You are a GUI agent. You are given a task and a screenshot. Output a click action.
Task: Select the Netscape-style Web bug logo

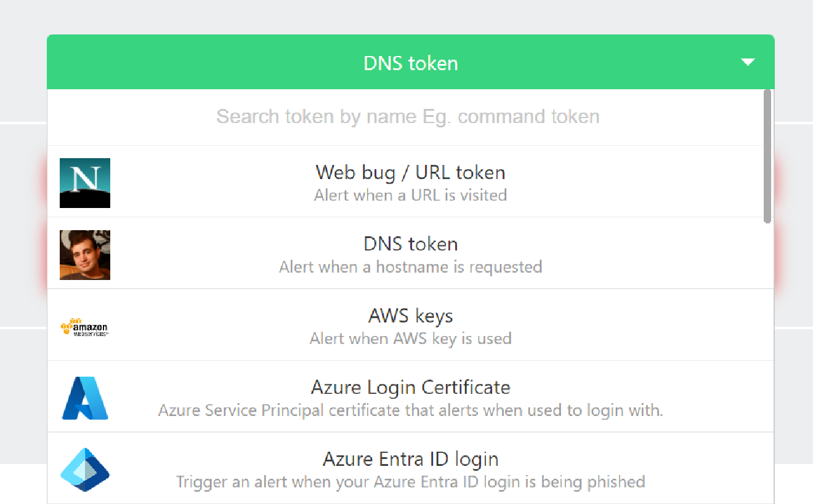pyautogui.click(x=84, y=183)
